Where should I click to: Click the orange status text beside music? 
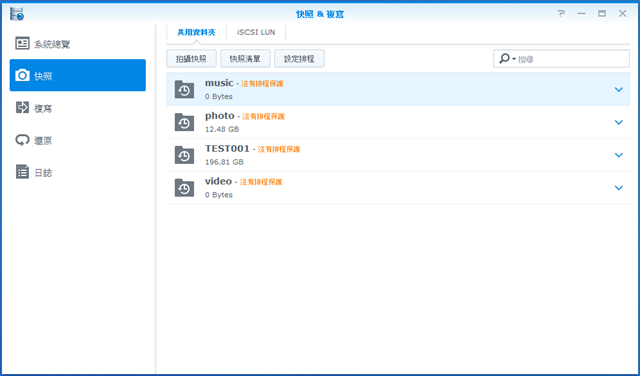pos(262,84)
